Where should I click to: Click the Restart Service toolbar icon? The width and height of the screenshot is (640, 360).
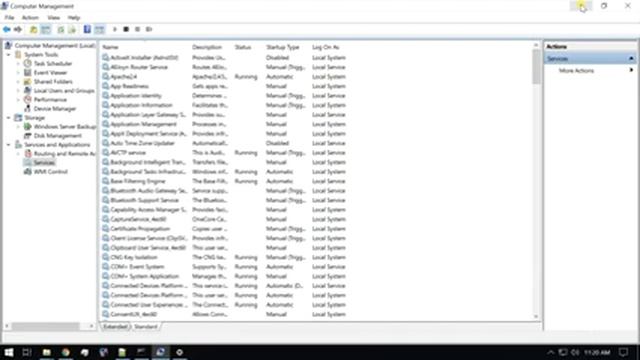pos(149,29)
